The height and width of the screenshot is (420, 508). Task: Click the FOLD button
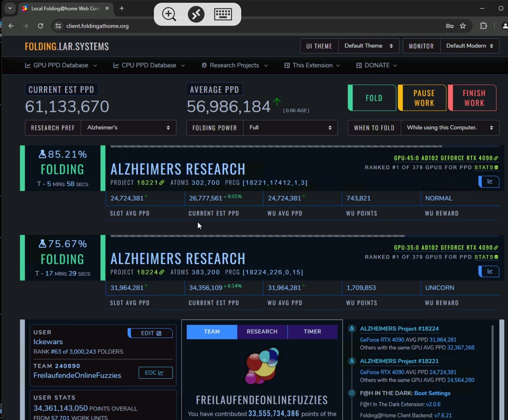click(372, 98)
